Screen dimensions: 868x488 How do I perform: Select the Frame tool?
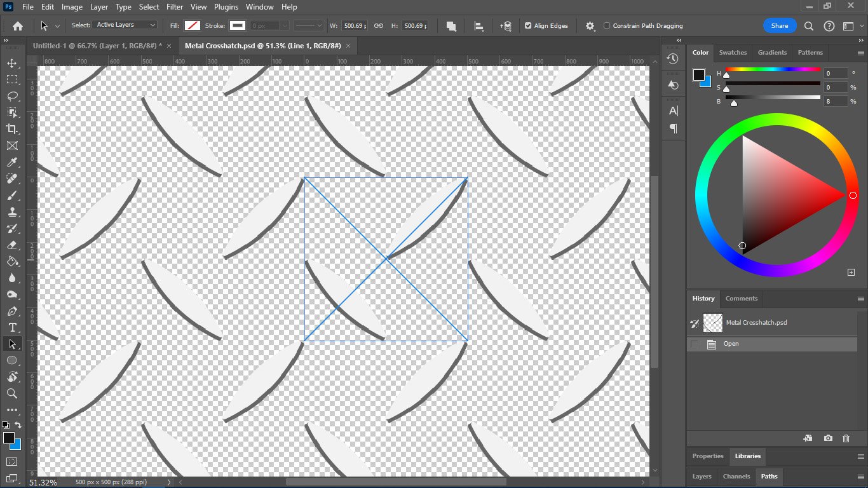point(11,146)
